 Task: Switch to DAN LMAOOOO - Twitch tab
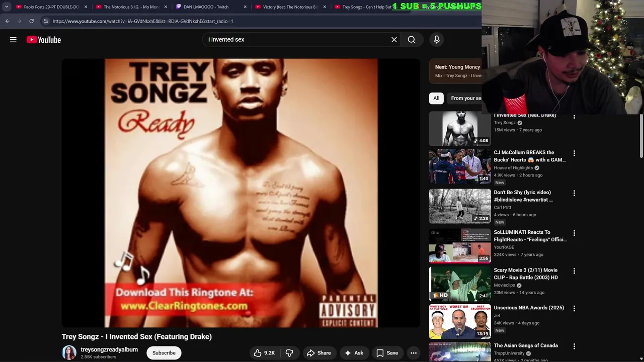pos(211,7)
